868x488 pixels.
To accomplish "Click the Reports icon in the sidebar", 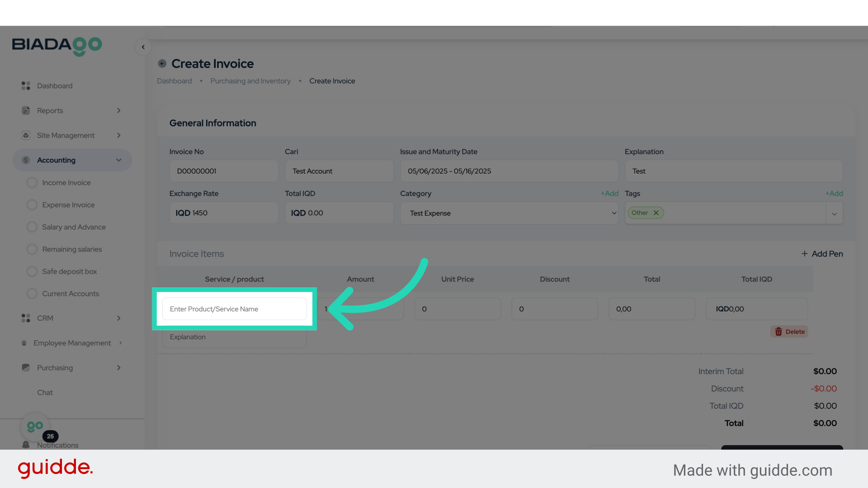I will (25, 110).
